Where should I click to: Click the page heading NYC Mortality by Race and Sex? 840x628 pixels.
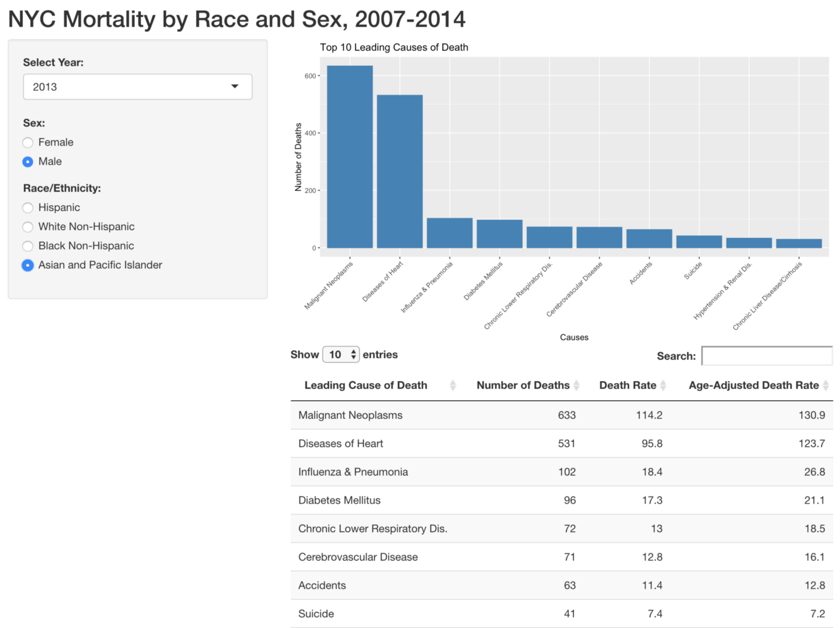(236, 19)
